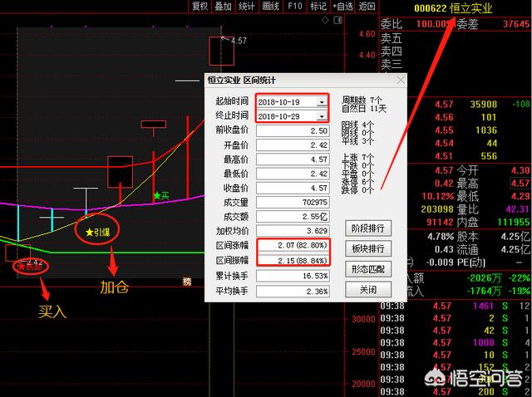Click the -2026万 net amount value

(x=484, y=278)
